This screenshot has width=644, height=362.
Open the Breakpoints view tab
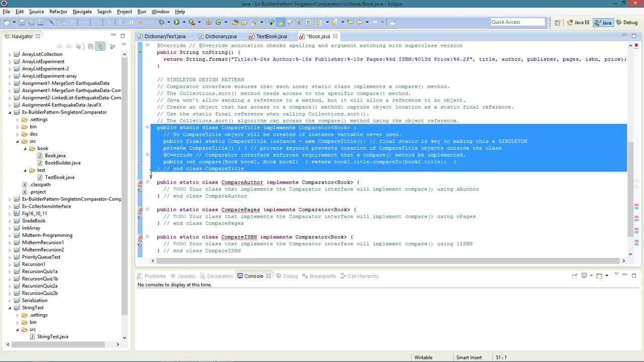pos(319,276)
